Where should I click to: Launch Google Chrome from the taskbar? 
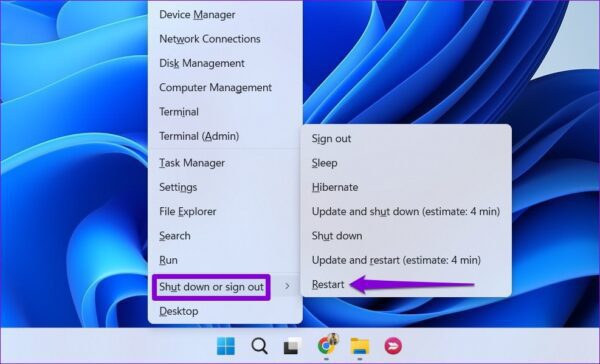pos(326,346)
